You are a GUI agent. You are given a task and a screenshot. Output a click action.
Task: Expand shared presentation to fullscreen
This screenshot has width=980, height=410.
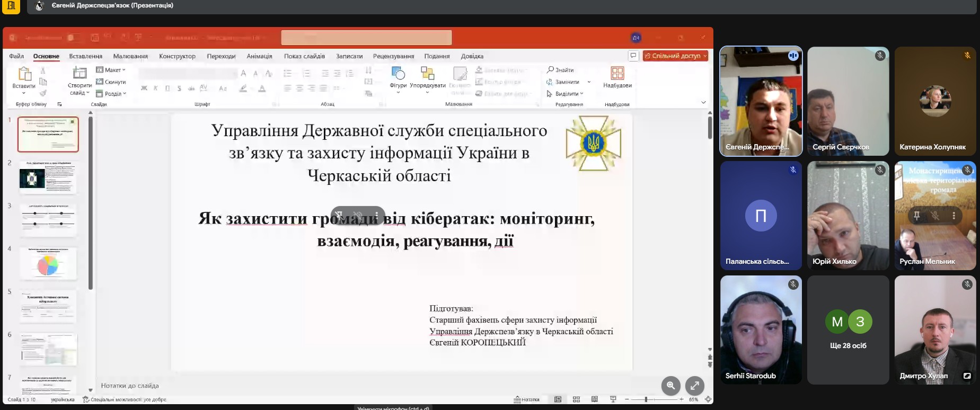coord(694,386)
